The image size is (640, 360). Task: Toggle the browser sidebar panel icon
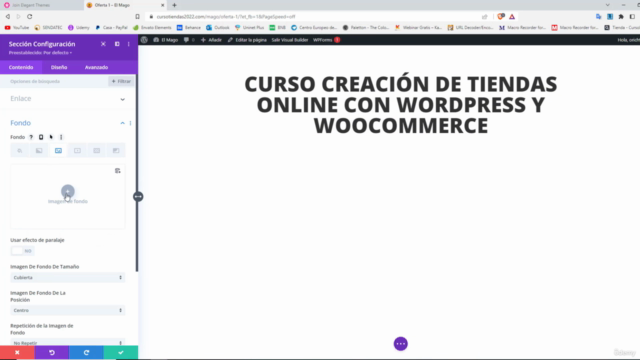tap(632, 17)
